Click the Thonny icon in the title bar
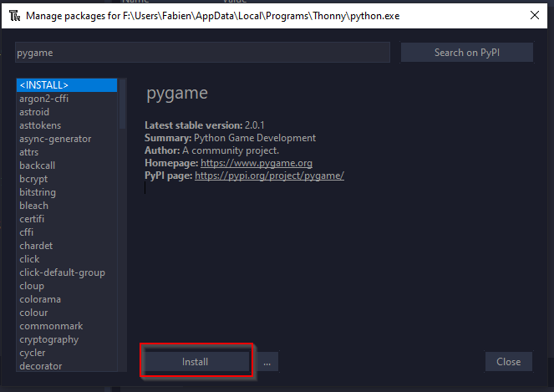 point(14,16)
